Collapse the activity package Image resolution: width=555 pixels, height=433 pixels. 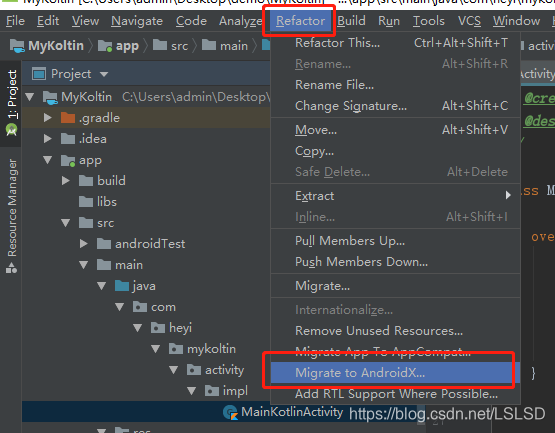(x=174, y=370)
